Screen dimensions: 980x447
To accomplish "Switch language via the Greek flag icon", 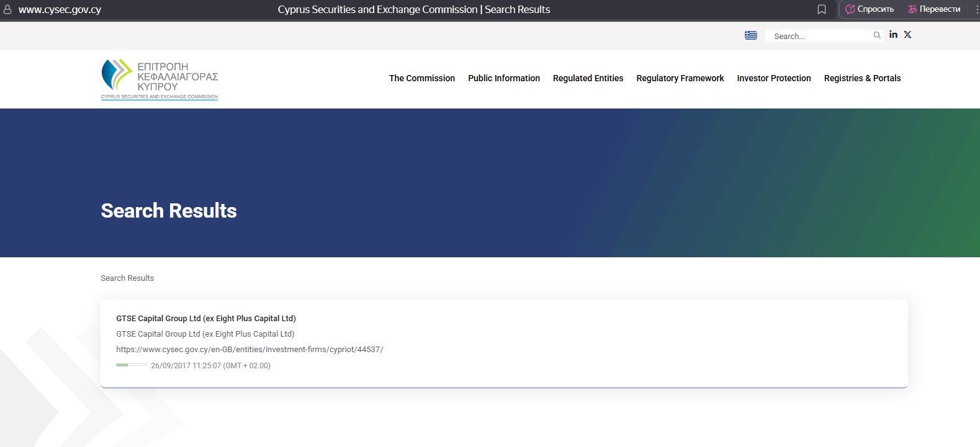I will point(751,35).
